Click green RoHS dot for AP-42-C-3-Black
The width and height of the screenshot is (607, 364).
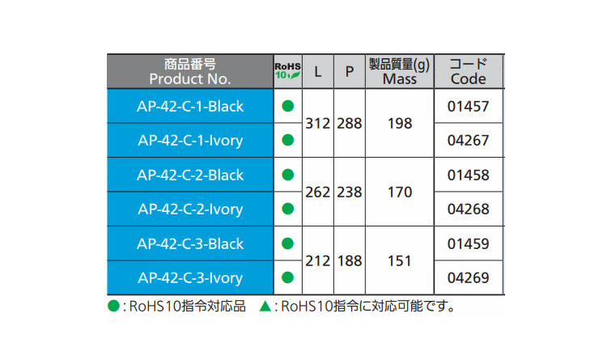tap(287, 243)
